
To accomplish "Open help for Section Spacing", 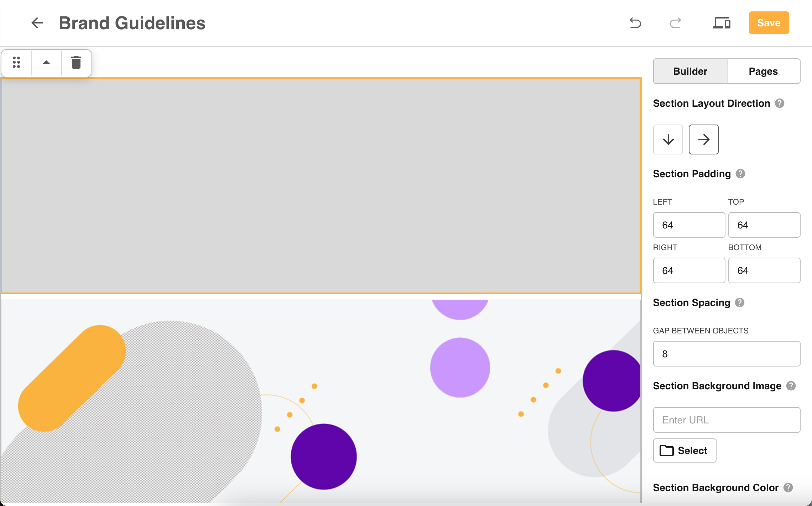I will click(740, 302).
